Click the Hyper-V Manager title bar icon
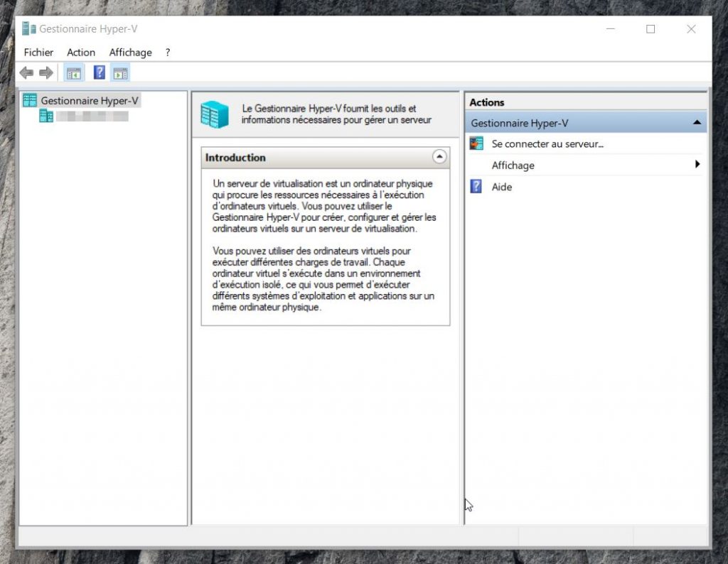This screenshot has height=564, width=728. coord(28,28)
